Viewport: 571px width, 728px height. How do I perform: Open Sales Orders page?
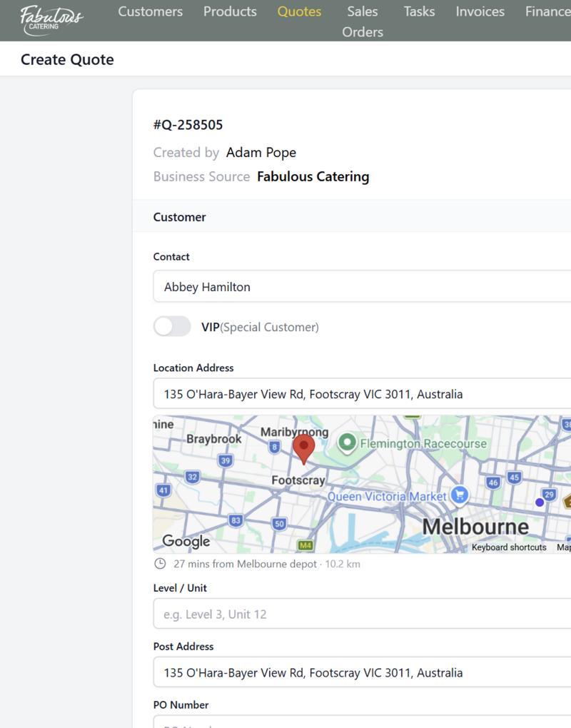tap(363, 21)
